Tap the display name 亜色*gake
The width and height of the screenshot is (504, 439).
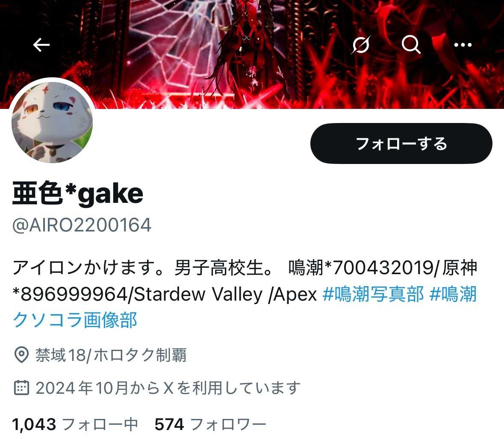tap(77, 193)
